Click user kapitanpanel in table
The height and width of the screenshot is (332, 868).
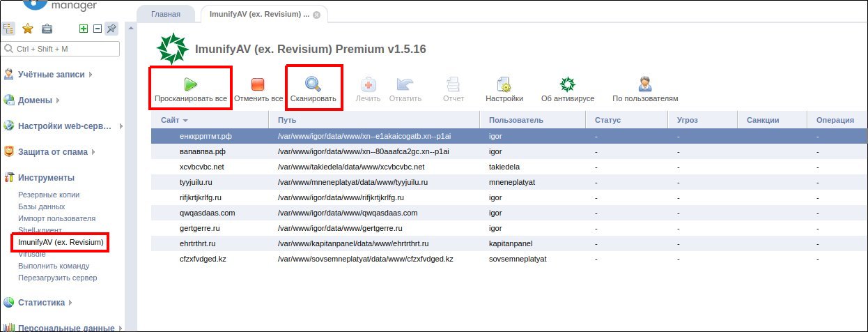pos(511,243)
